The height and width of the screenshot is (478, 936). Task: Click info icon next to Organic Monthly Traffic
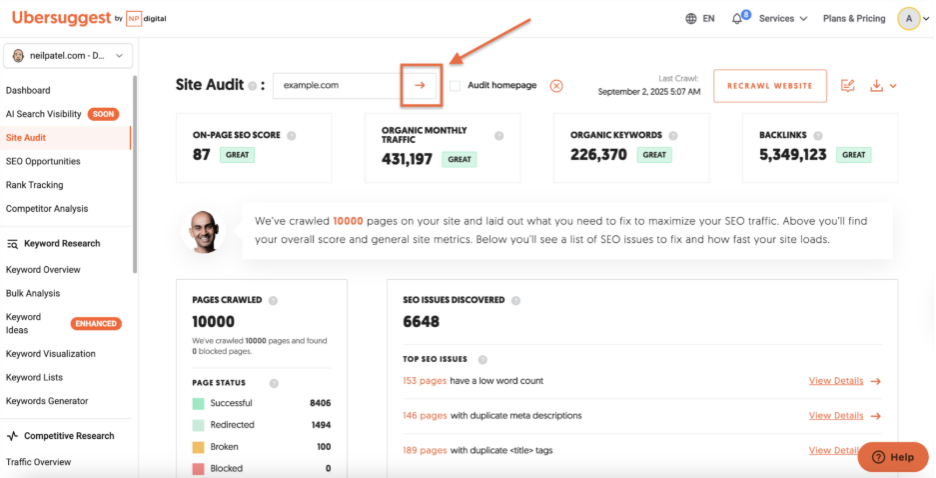click(499, 136)
